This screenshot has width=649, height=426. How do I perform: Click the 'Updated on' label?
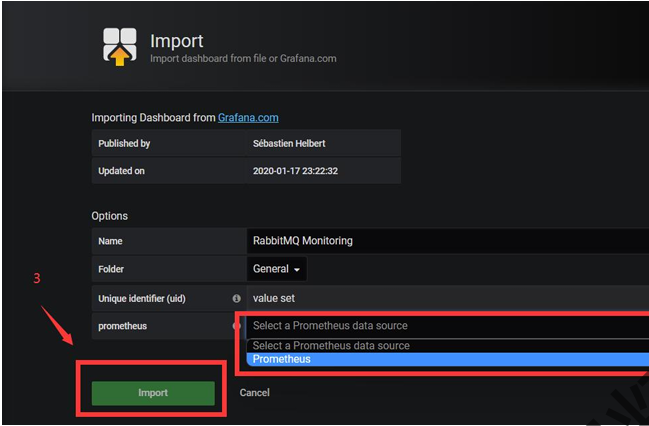pos(121,171)
